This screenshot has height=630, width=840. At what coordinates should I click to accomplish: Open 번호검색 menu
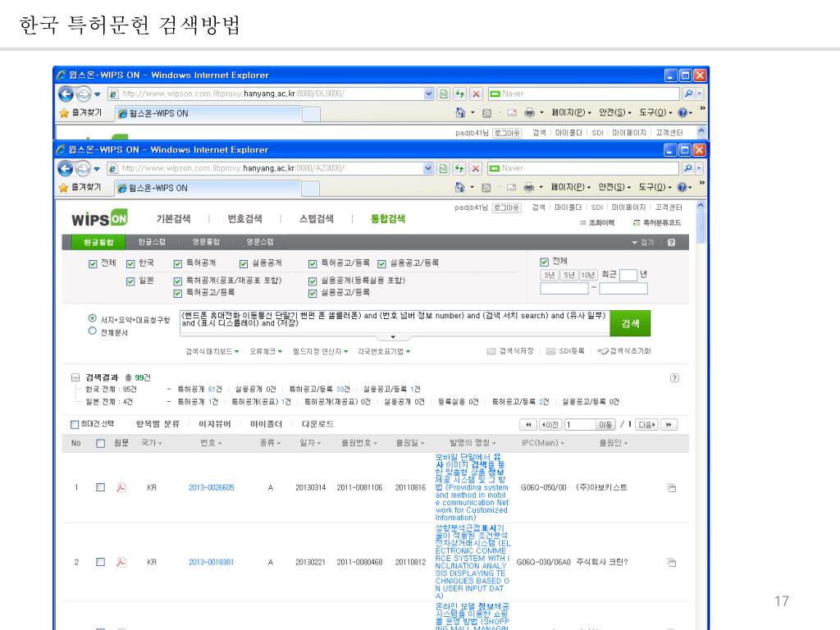tap(244, 218)
